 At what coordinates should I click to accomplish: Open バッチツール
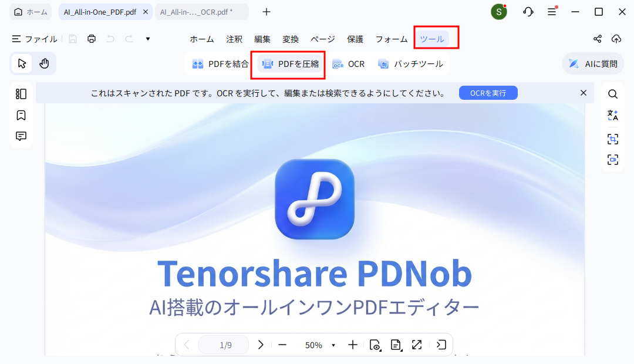(410, 64)
